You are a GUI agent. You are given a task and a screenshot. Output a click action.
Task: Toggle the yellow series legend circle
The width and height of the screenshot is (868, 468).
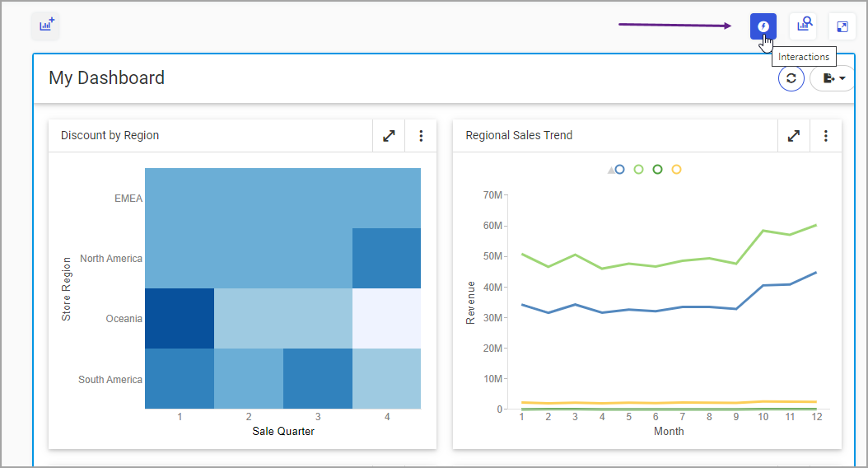click(x=676, y=170)
